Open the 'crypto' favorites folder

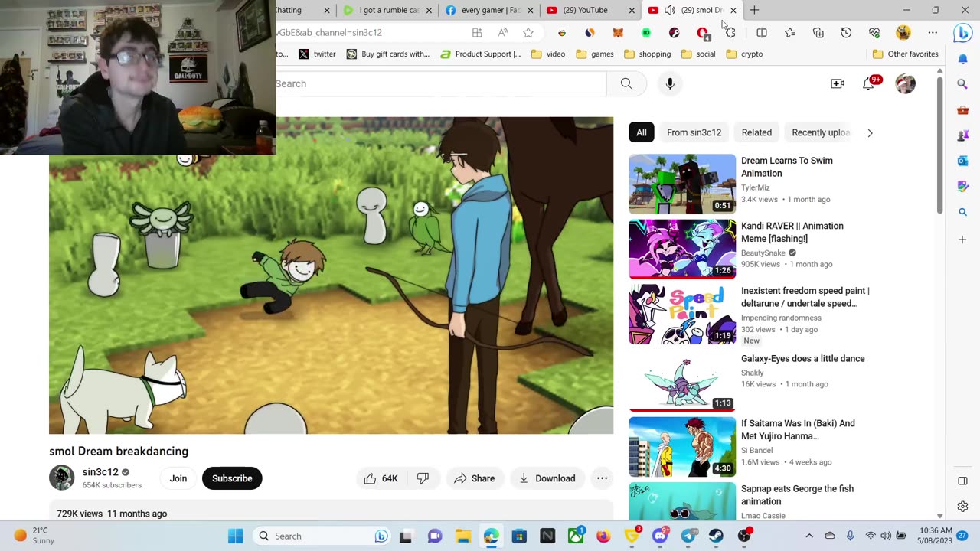744,54
